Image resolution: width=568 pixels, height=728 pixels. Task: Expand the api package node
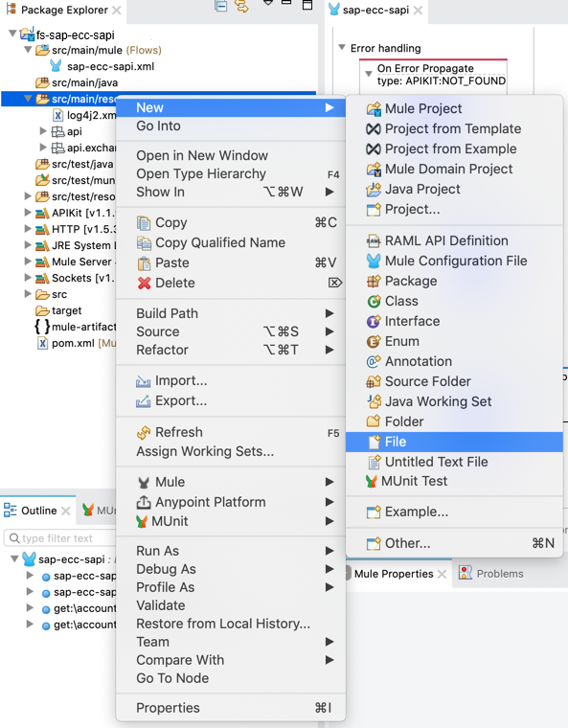[43, 131]
